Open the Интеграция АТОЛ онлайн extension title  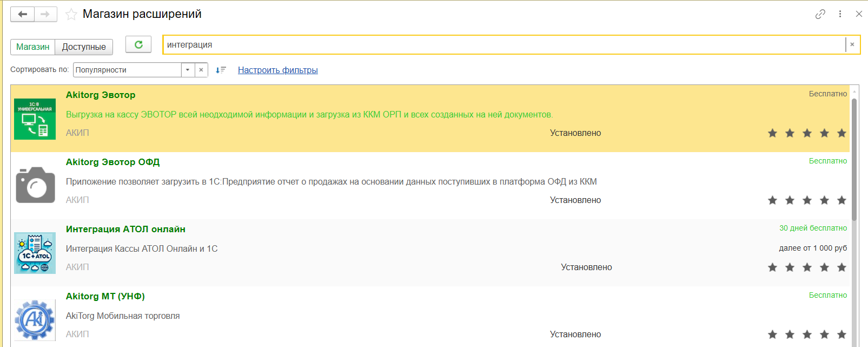125,229
